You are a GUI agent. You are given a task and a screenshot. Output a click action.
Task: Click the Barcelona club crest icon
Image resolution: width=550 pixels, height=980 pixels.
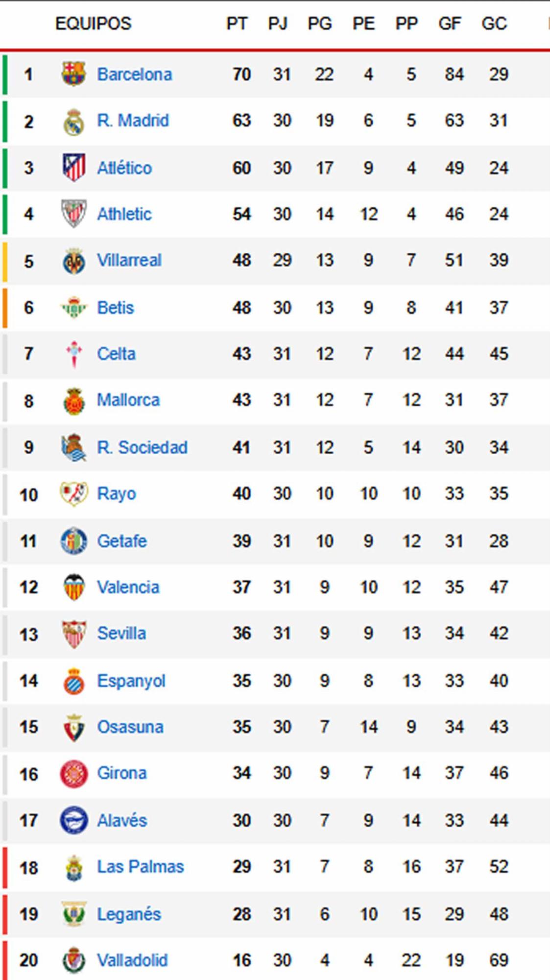point(73,73)
